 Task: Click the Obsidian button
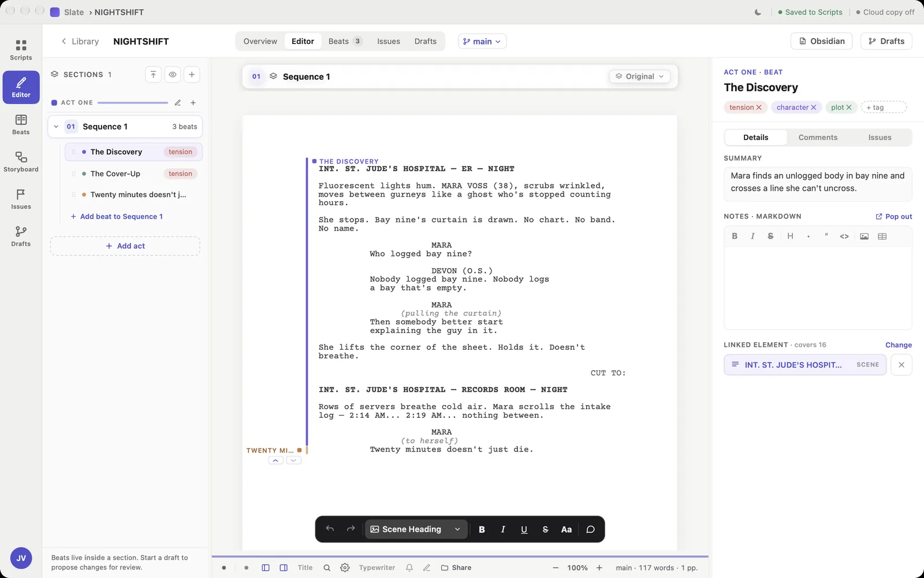pos(821,41)
